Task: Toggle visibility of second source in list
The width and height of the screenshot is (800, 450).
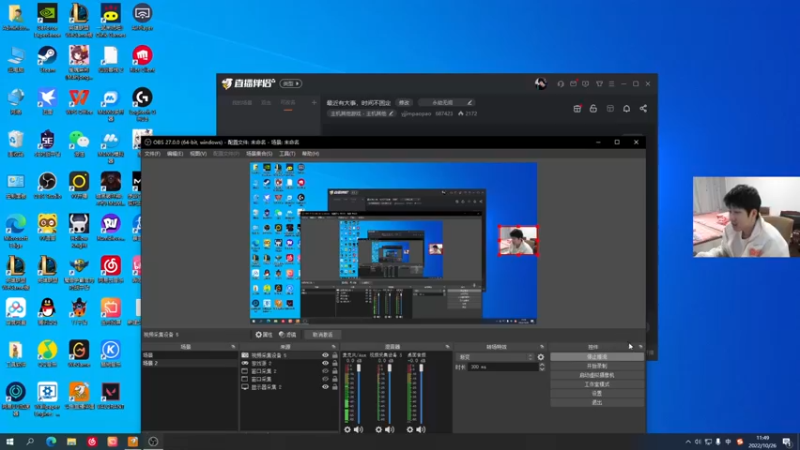Action: pos(325,363)
